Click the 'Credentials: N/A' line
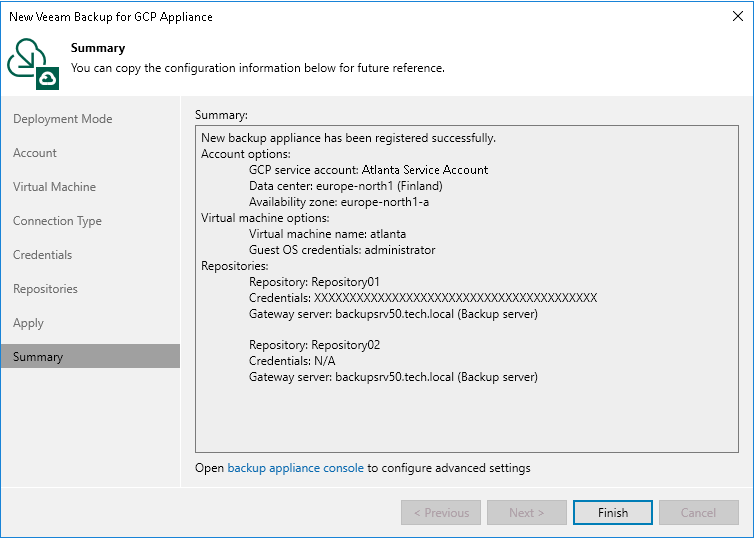The width and height of the screenshot is (754, 538). tap(292, 361)
